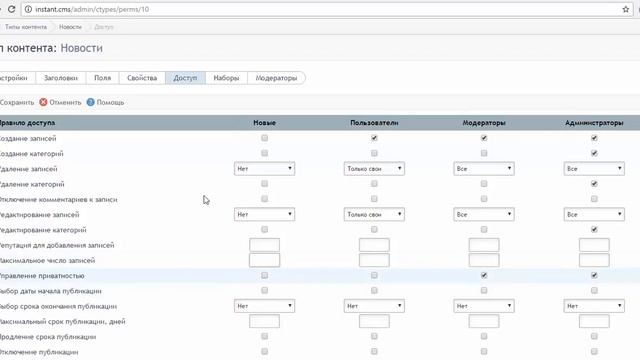This screenshot has width=640, height=360.
Task: Click Максимальное число записей field for Пользователи
Action: (374, 260)
